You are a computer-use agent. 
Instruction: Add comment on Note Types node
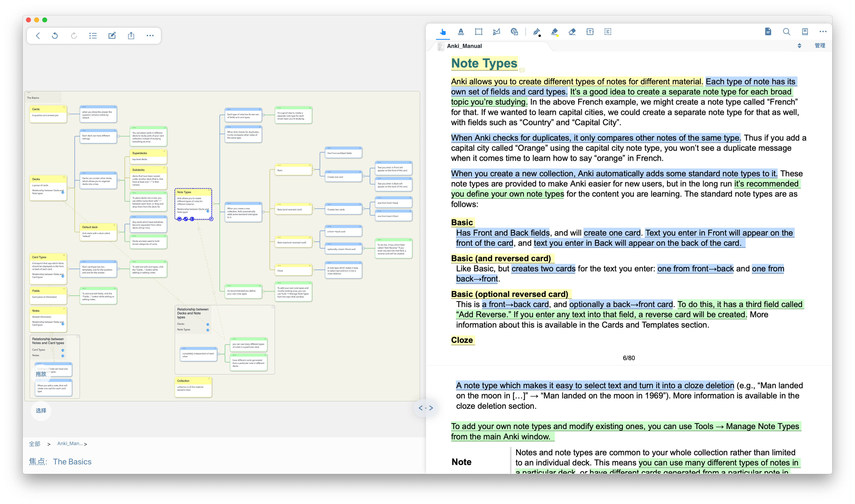[179, 219]
